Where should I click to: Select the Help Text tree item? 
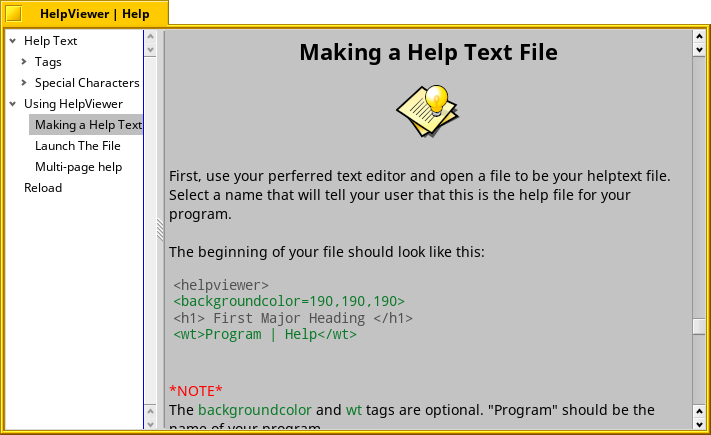50,41
